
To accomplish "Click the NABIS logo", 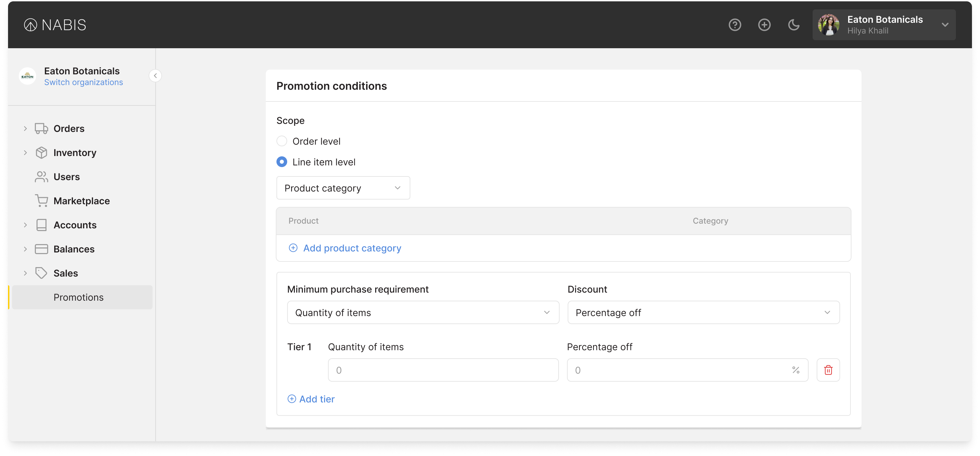I will point(55,25).
